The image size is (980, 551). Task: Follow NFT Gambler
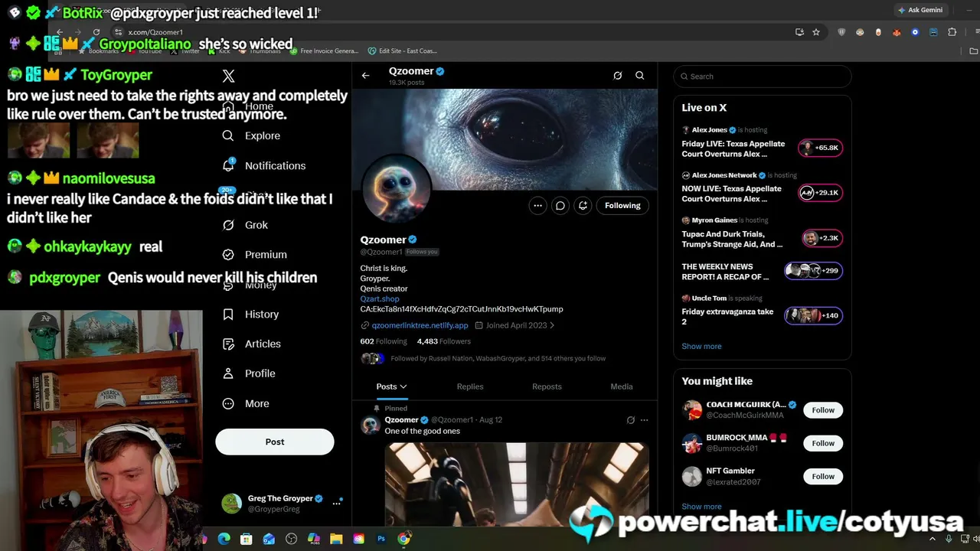point(823,476)
